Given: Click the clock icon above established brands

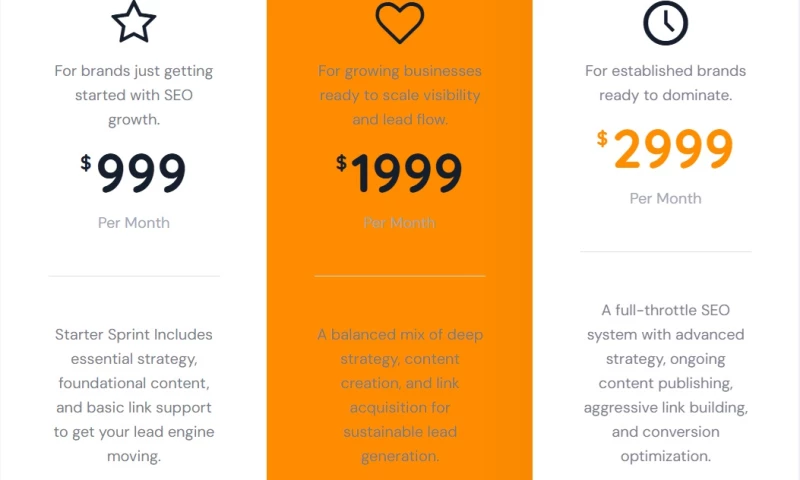Looking at the screenshot, I should (666, 22).
